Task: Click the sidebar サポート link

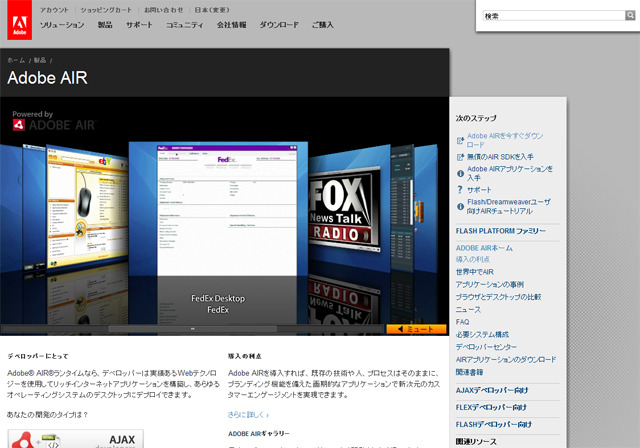Action: click(x=479, y=190)
